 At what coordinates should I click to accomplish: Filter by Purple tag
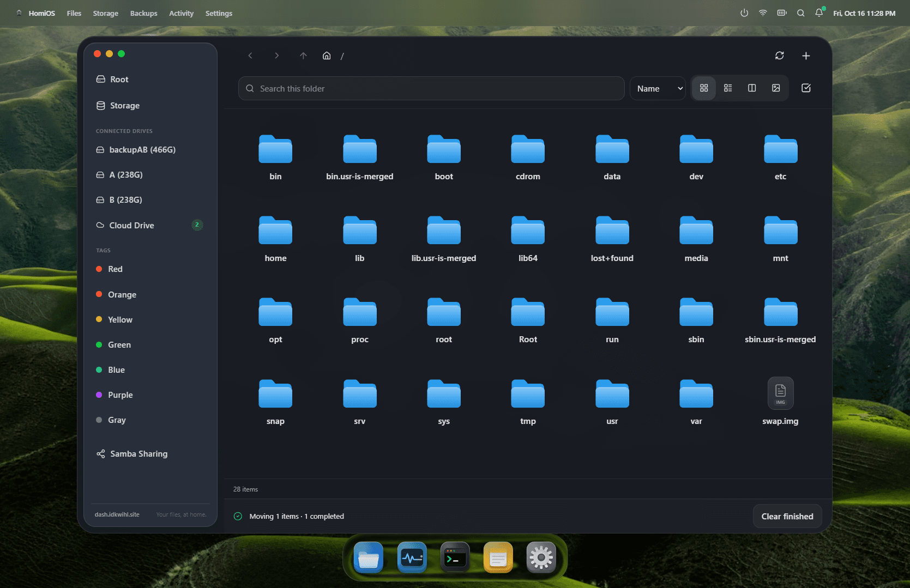150,395
